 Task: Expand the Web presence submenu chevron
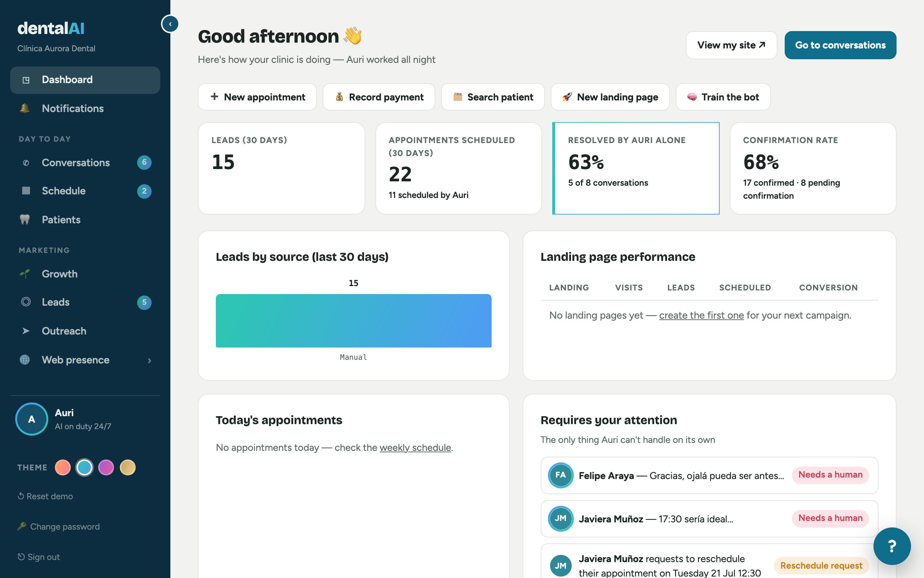point(149,361)
